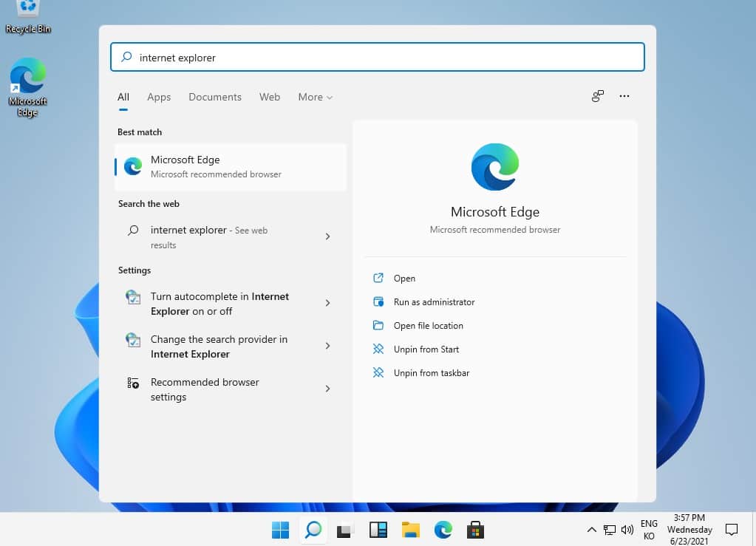Choose Run as administrator for Edge

click(434, 302)
